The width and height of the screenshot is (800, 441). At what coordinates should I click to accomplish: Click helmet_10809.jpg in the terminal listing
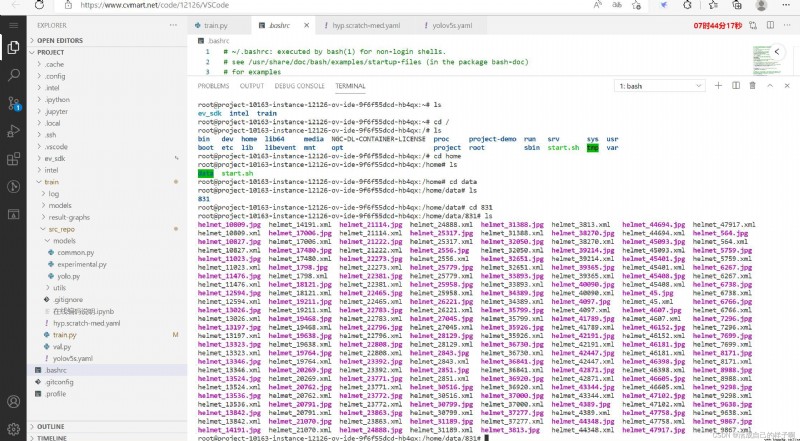coord(229,225)
